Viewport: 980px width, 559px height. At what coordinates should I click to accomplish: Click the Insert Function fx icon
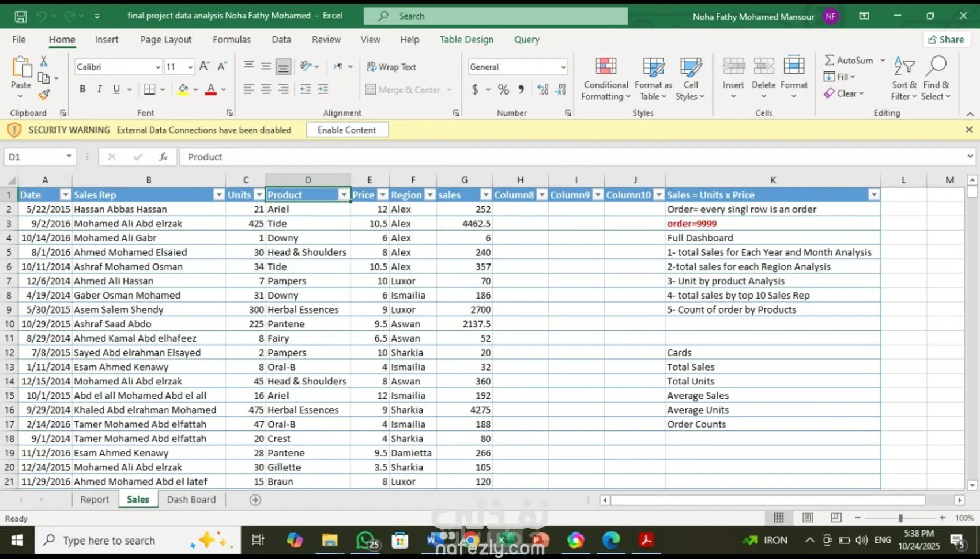click(164, 157)
